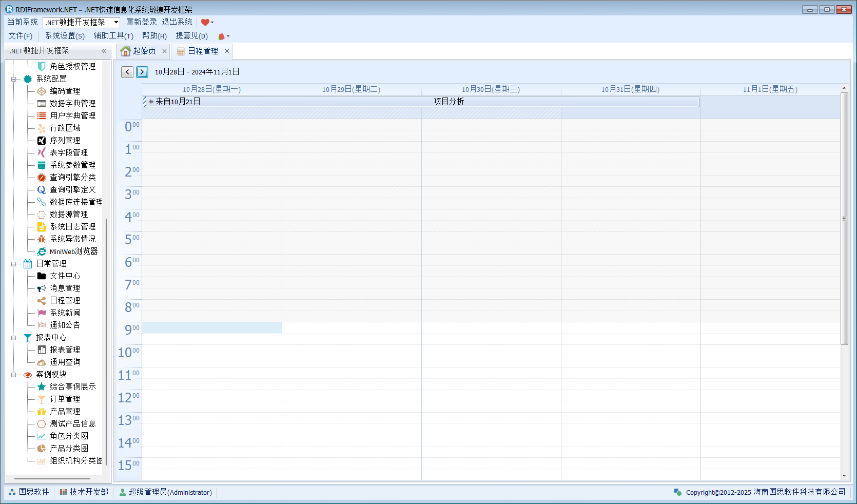Switch to the 起始页 tab
The width and height of the screenshot is (857, 504).
(140, 51)
